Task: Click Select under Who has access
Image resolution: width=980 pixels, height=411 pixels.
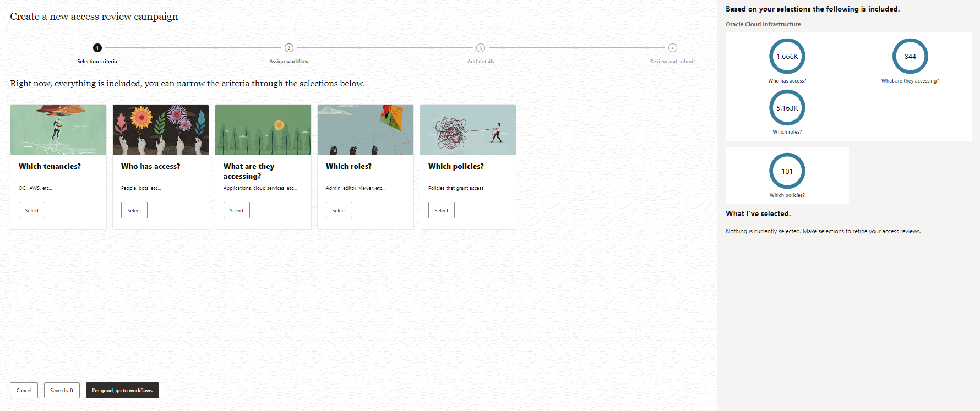Action: tap(134, 210)
